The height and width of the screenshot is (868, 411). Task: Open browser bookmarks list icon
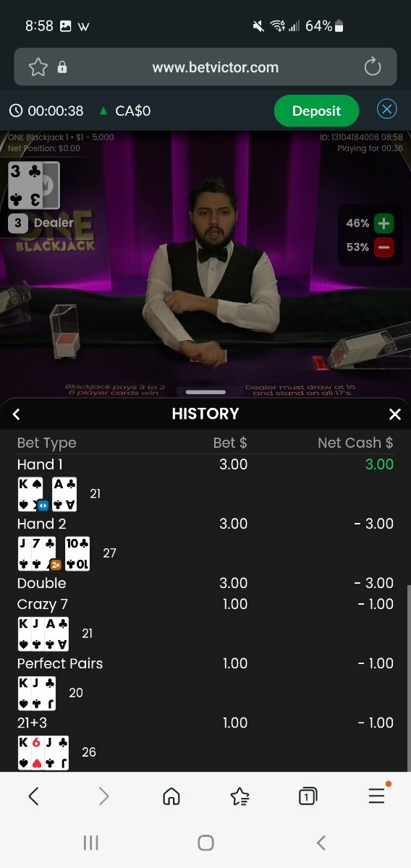pyautogui.click(x=240, y=796)
